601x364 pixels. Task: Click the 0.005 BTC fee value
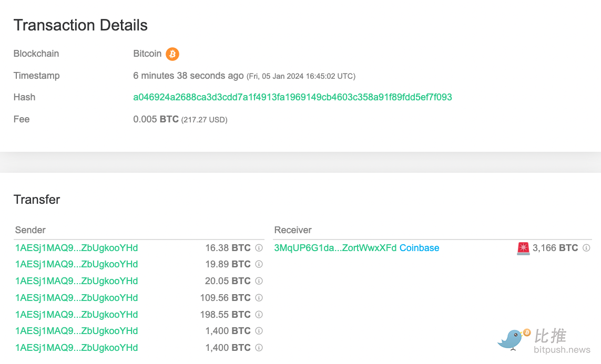(x=156, y=119)
